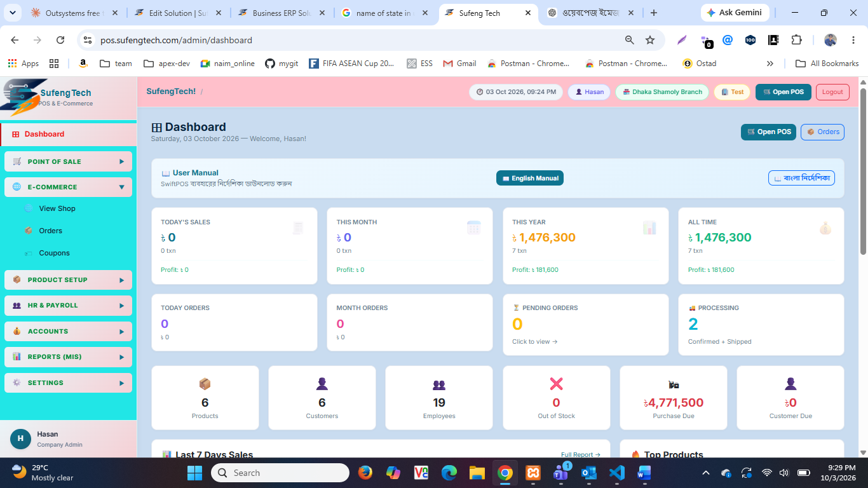Open the Bangla manual button
Screen dimensions: 868x488
click(801, 179)
